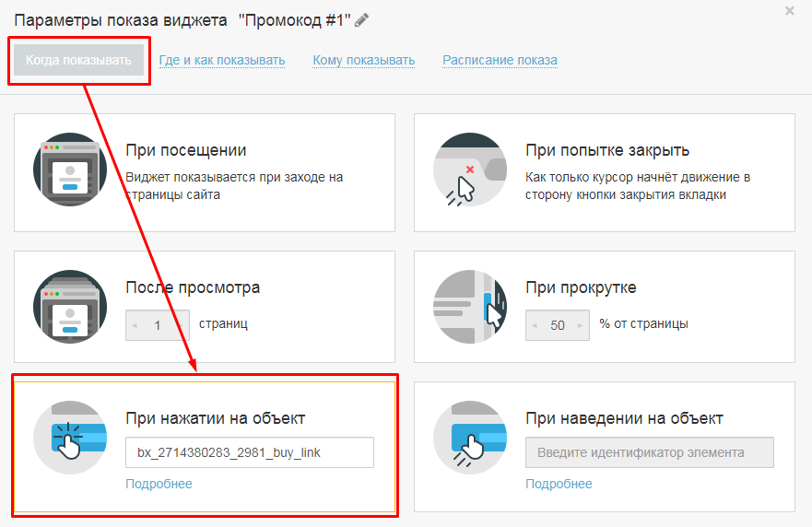This screenshot has height=527, width=812.
Task: Decrease the scroll percentage left arrow
Action: tap(535, 325)
